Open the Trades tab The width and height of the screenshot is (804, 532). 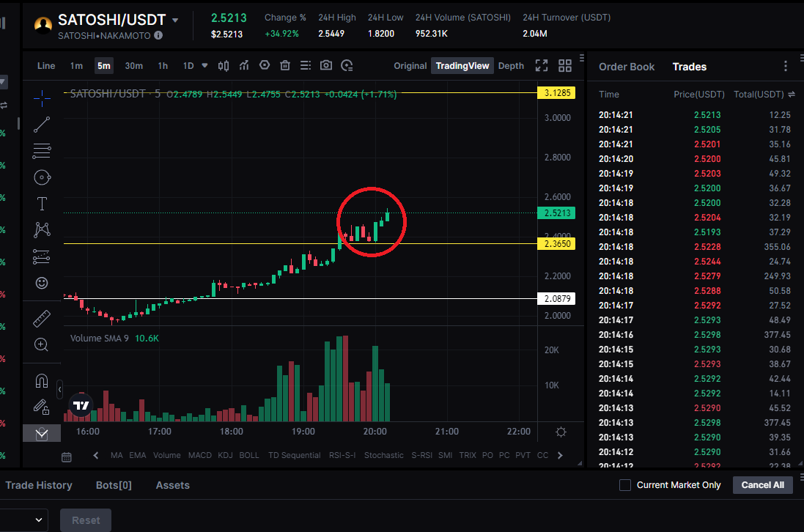coord(690,67)
